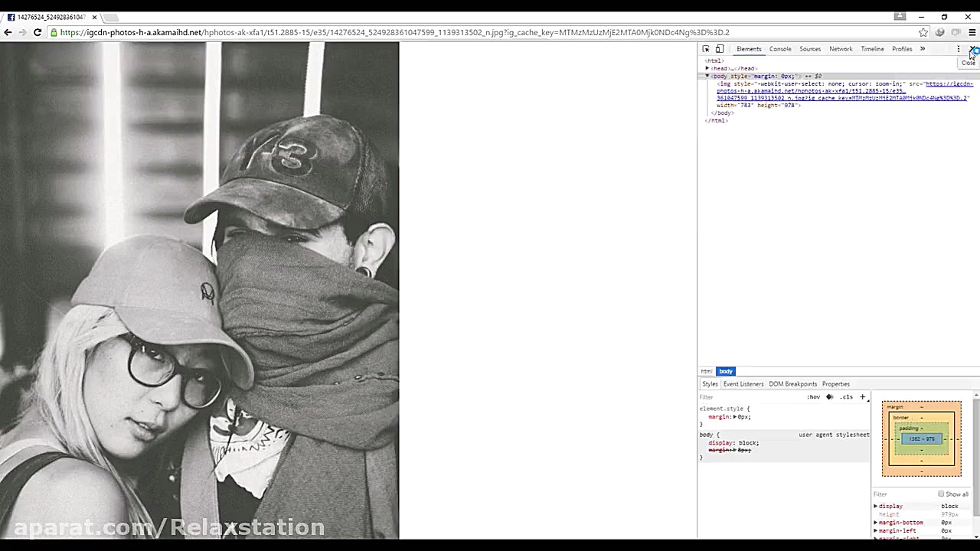Expand the computed display property

coord(875,507)
